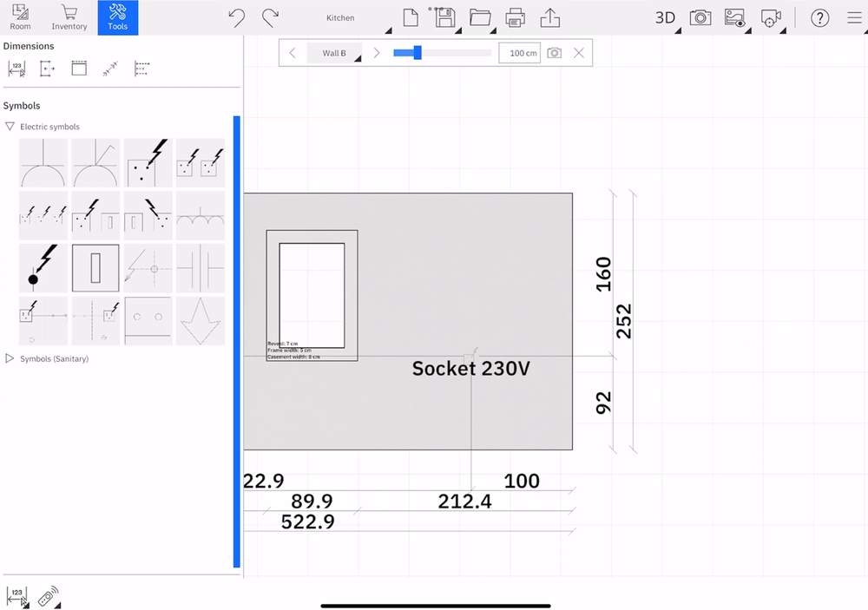
Task: Toggle the bottom-left measurement tool
Action: (x=17, y=597)
